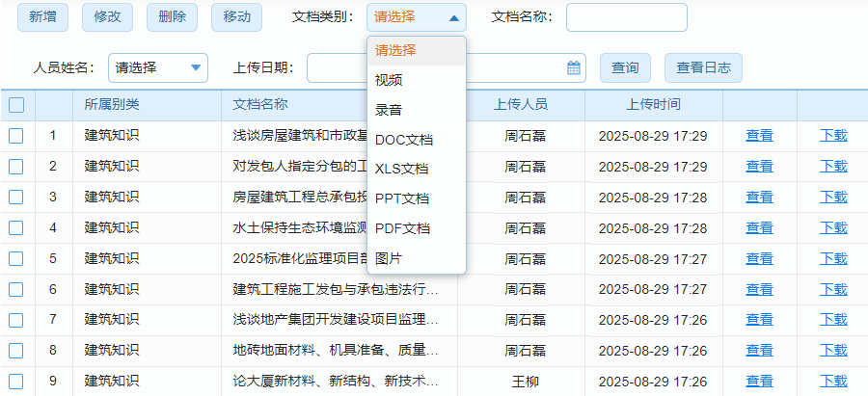Select the row 9 checkbox
The height and width of the screenshot is (396, 868).
point(16,381)
